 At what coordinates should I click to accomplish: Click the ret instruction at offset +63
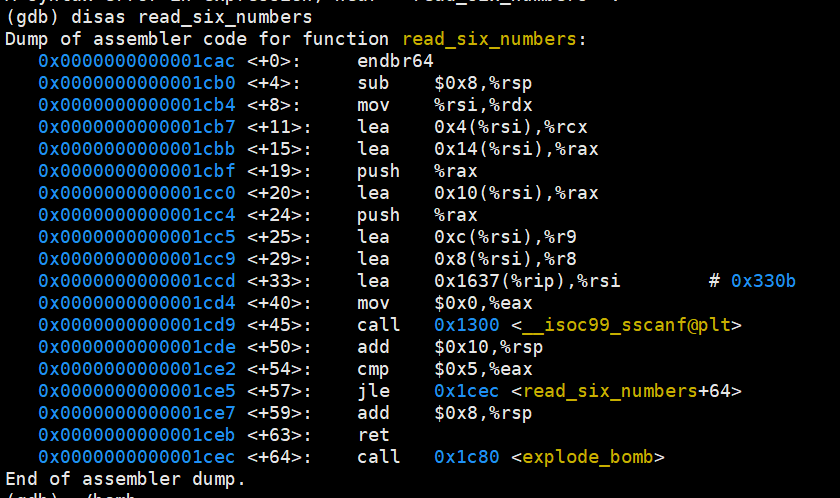point(373,435)
